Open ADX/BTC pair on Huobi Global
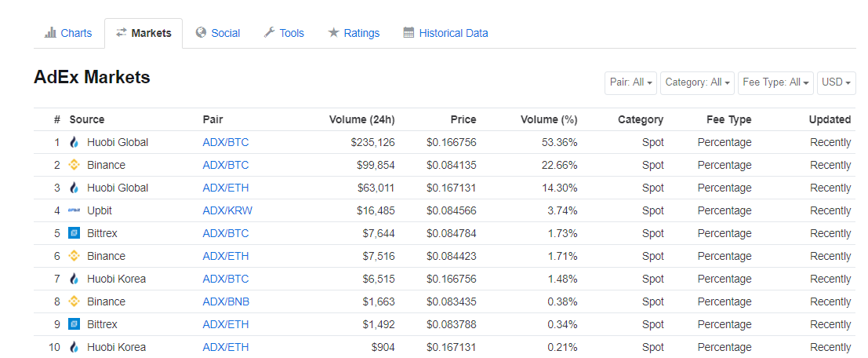Image resolution: width=868 pixels, height=358 pixels. pyautogui.click(x=226, y=142)
